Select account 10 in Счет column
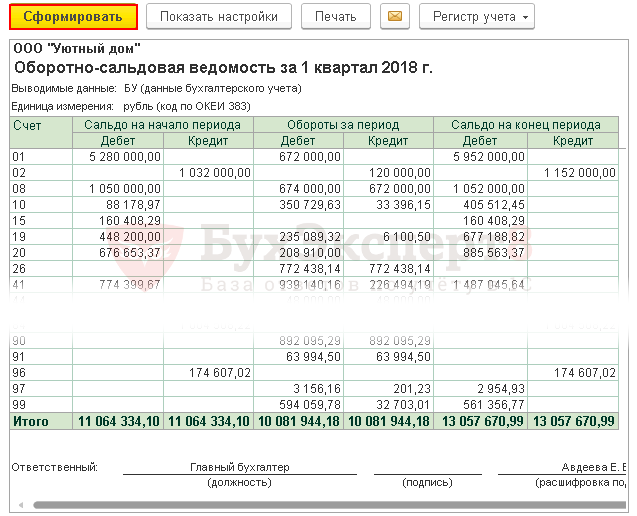The height and width of the screenshot is (516, 637). (41, 204)
